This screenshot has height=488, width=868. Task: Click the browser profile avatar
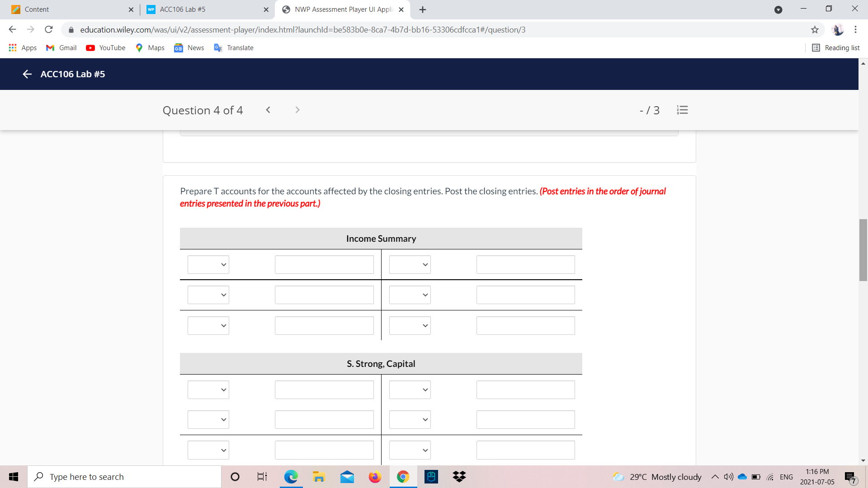(838, 29)
